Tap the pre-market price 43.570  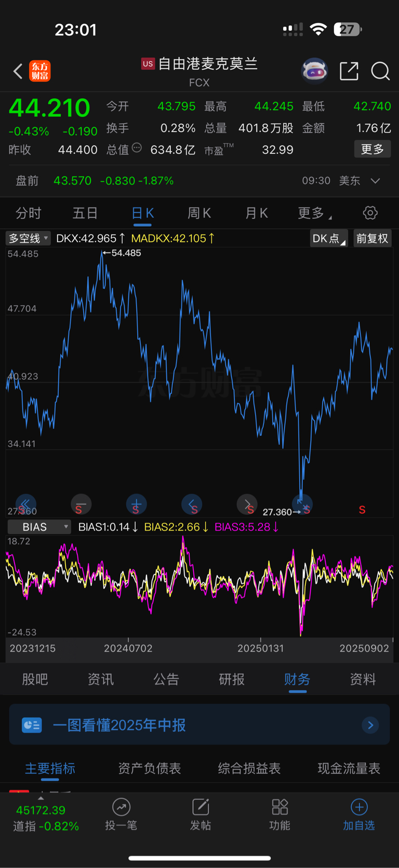pyautogui.click(x=73, y=181)
